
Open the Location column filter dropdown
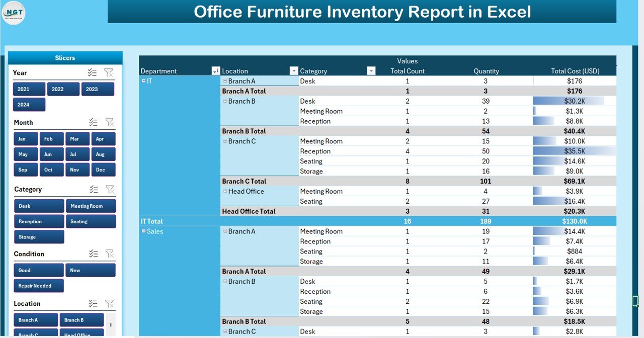[x=294, y=71]
